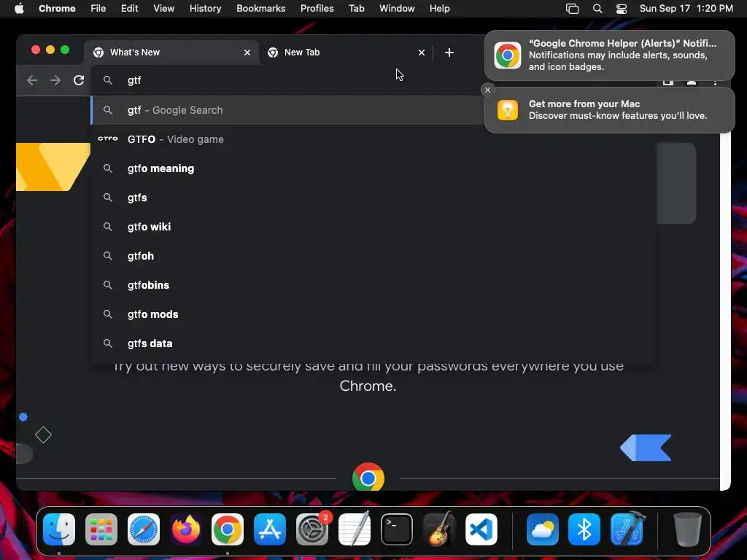Viewport: 747px width, 560px height.
Task: Click the yellow Tips lightbulb icon
Action: 508,110
